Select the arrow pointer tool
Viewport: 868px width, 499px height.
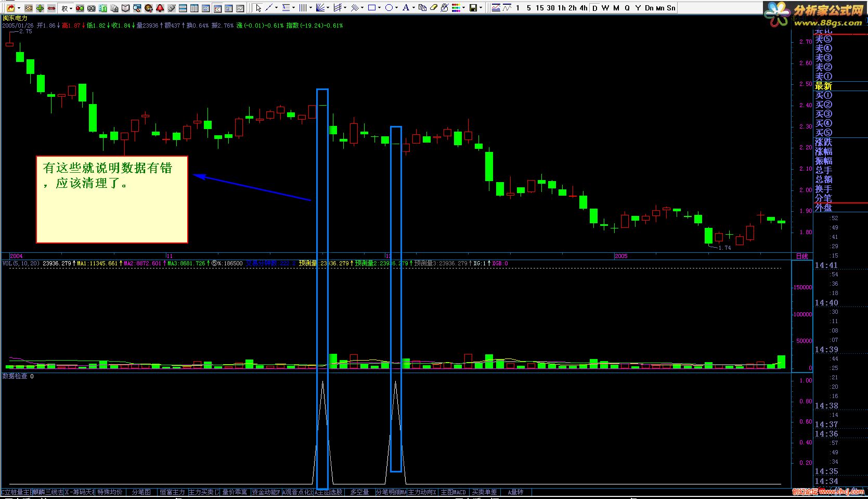pos(258,8)
